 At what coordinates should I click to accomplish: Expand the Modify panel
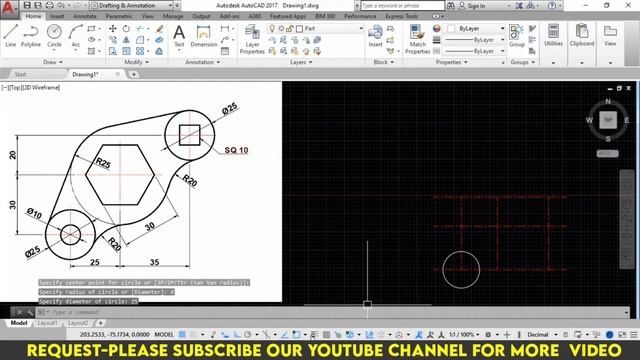(136, 62)
